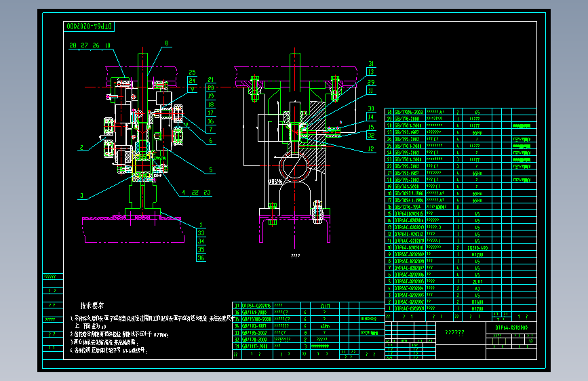Image resolution: width=588 pixels, height=381 pixels.
Task: Click part callout 25 in boxed stack
Action: click(x=192, y=73)
